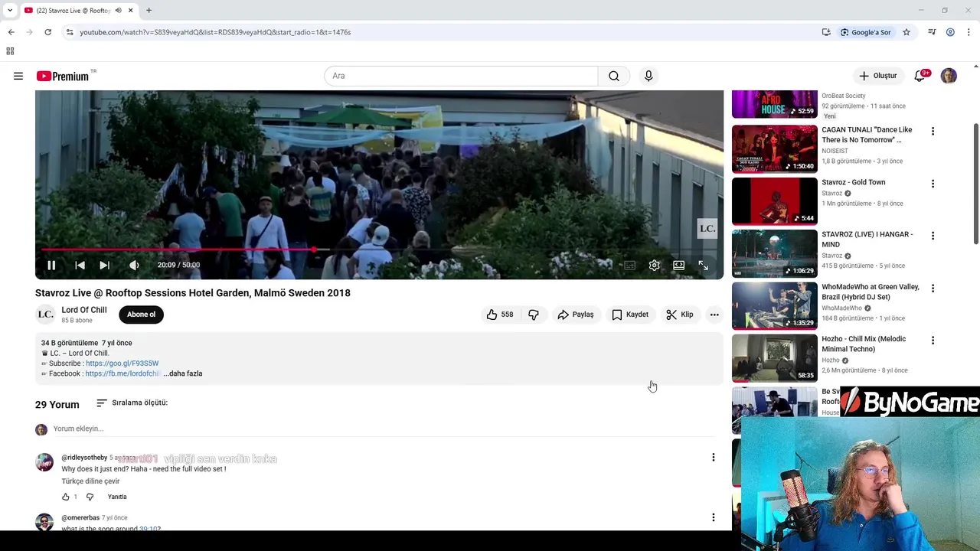The image size is (980, 551).
Task: Open options for Hozho Chill Mix video
Action: pyautogui.click(x=933, y=341)
